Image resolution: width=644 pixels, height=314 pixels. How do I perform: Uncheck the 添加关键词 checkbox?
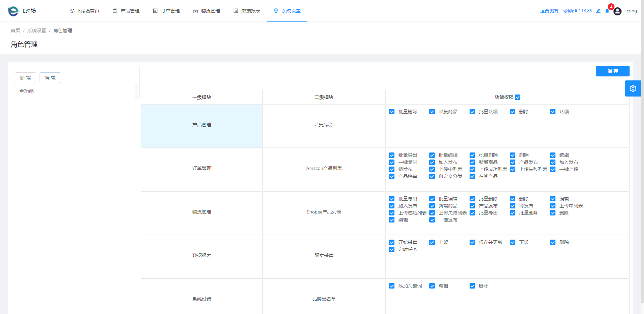point(392,286)
